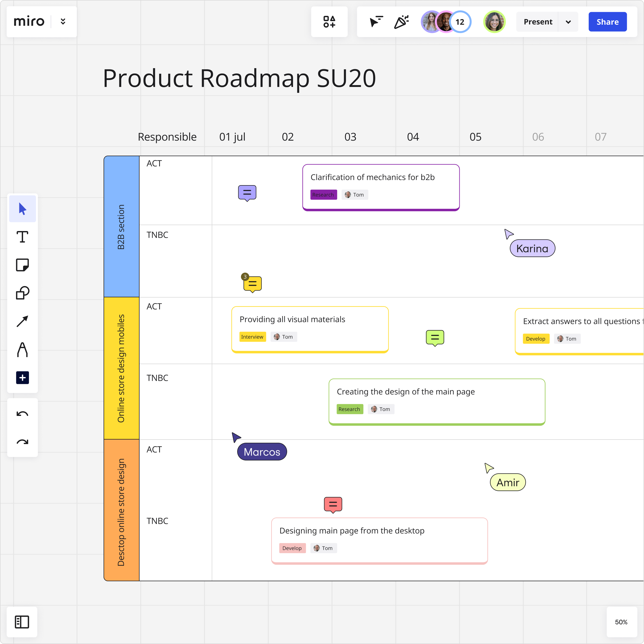Toggle collaborator cursors visibility icon
Viewport: 644px width, 644px height.
tap(376, 22)
